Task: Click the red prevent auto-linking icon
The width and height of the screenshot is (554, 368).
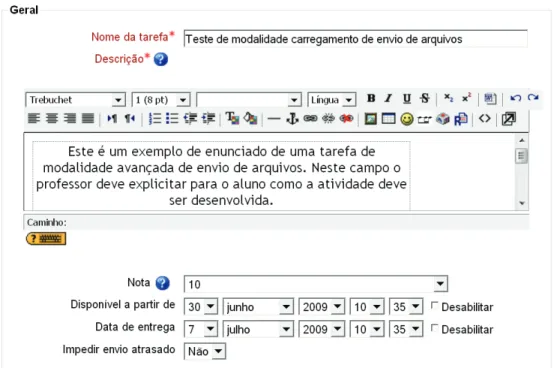Action: click(x=346, y=119)
